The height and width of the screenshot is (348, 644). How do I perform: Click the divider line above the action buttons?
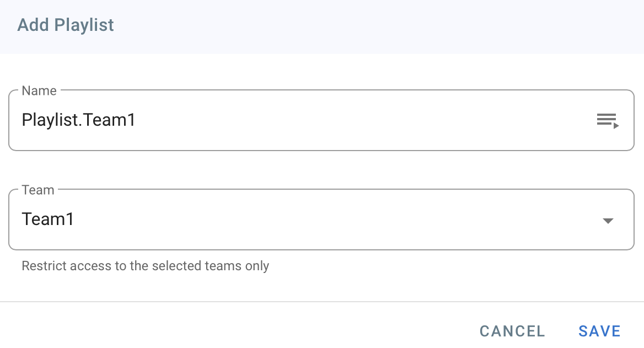(x=322, y=302)
